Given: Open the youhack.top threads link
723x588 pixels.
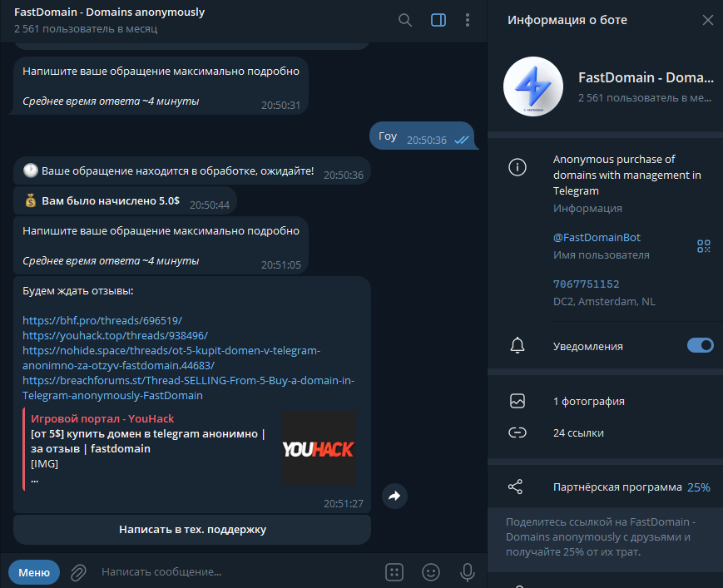Looking at the screenshot, I should coord(116,335).
